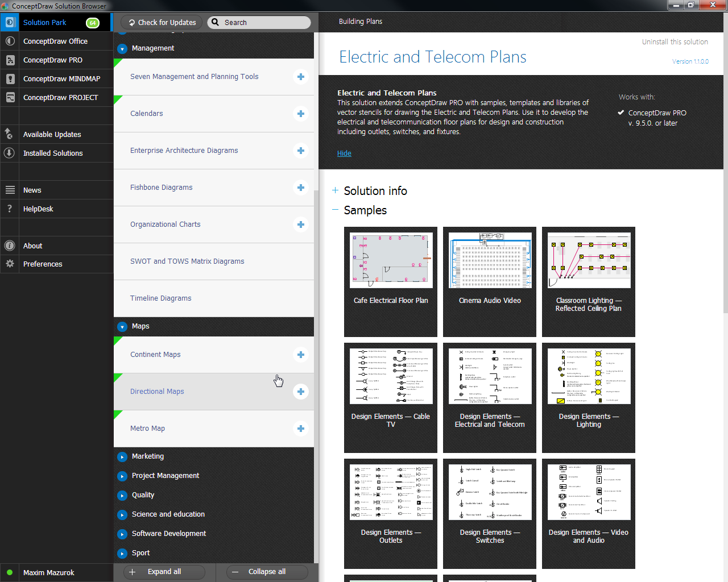Expand the Sport category

[122, 554]
